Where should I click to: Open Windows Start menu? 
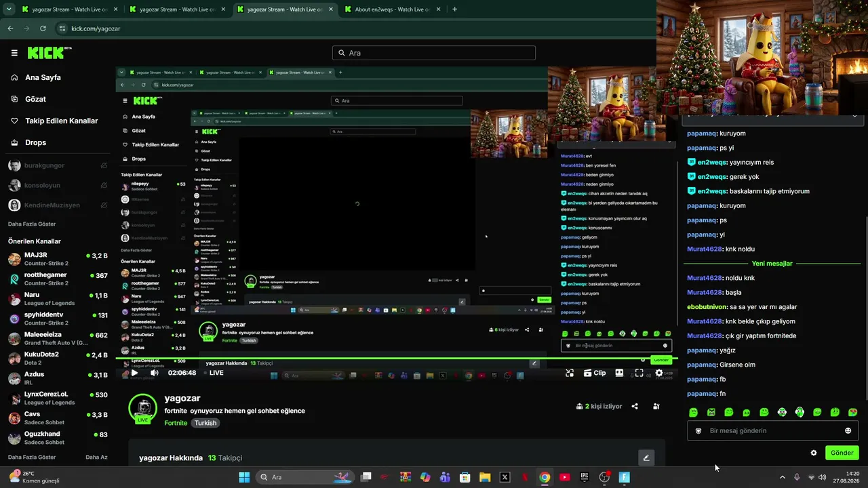click(x=244, y=477)
